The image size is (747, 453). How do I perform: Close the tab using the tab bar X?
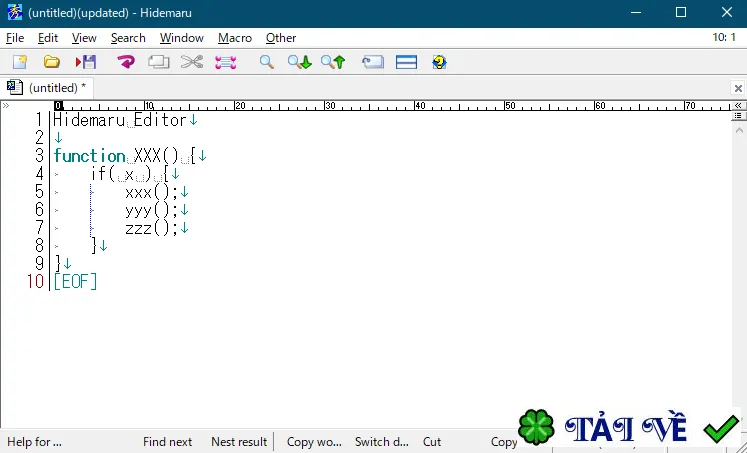click(x=738, y=88)
